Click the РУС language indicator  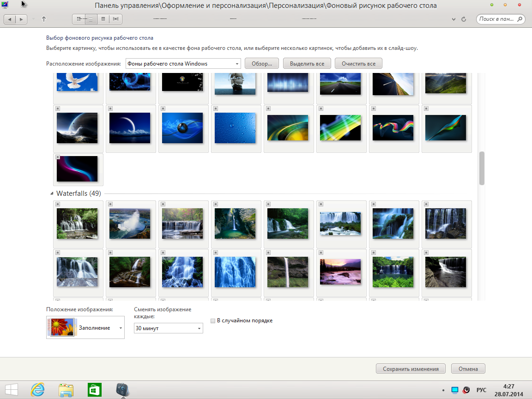481,390
